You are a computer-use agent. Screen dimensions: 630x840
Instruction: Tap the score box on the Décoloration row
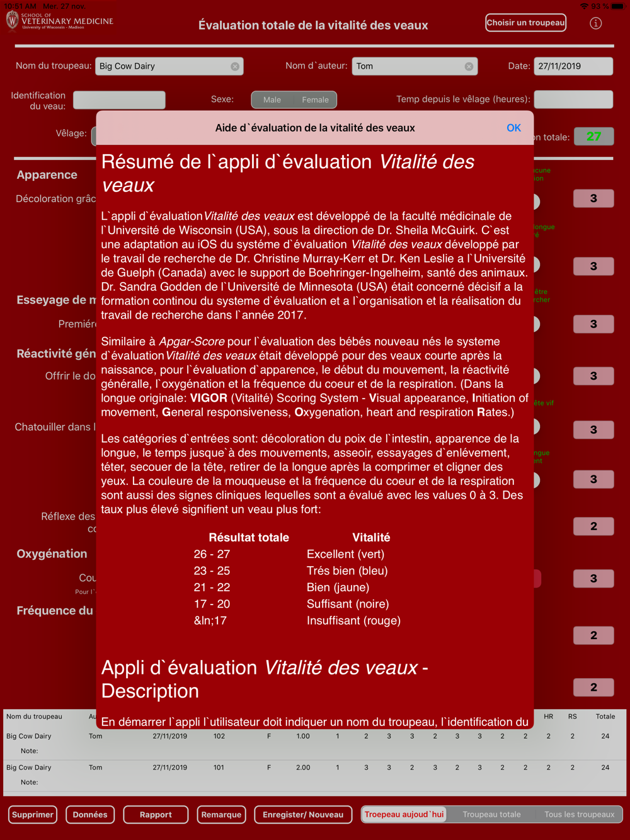click(x=593, y=198)
